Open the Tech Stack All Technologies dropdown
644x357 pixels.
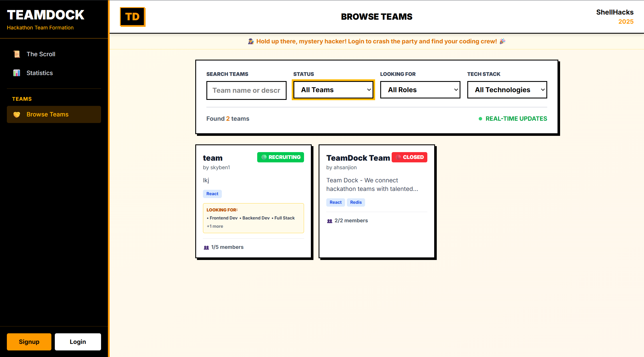(x=507, y=90)
